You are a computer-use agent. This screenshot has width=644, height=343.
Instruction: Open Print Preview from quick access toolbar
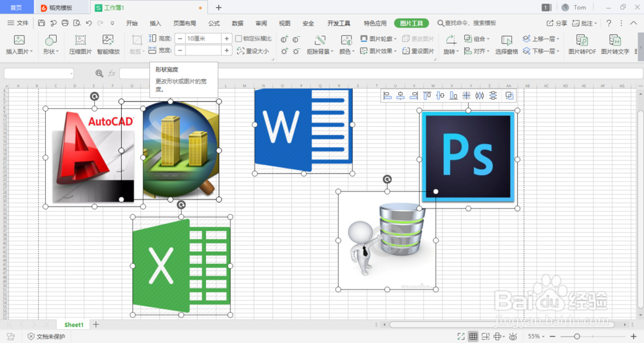77,23
